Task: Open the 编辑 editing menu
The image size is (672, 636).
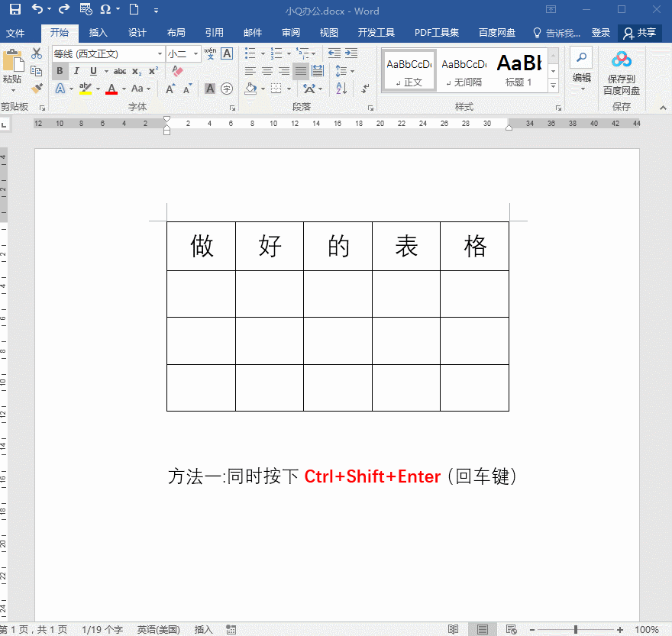Action: (x=582, y=69)
